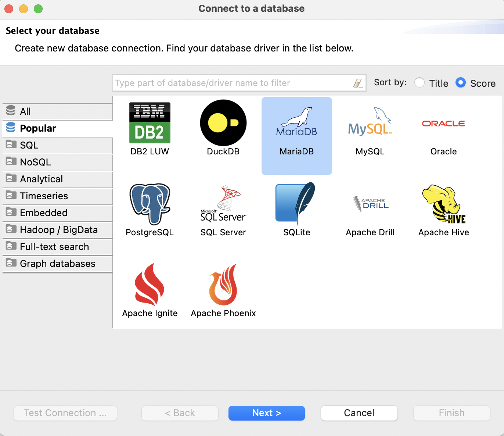
Task: Open the Embedded category
Action: [x=58, y=213]
